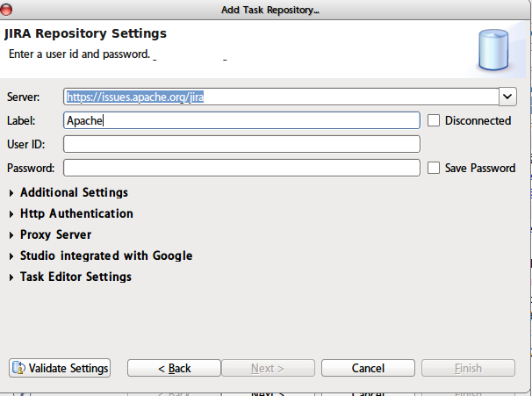Click the disabled Finish button

click(x=467, y=368)
